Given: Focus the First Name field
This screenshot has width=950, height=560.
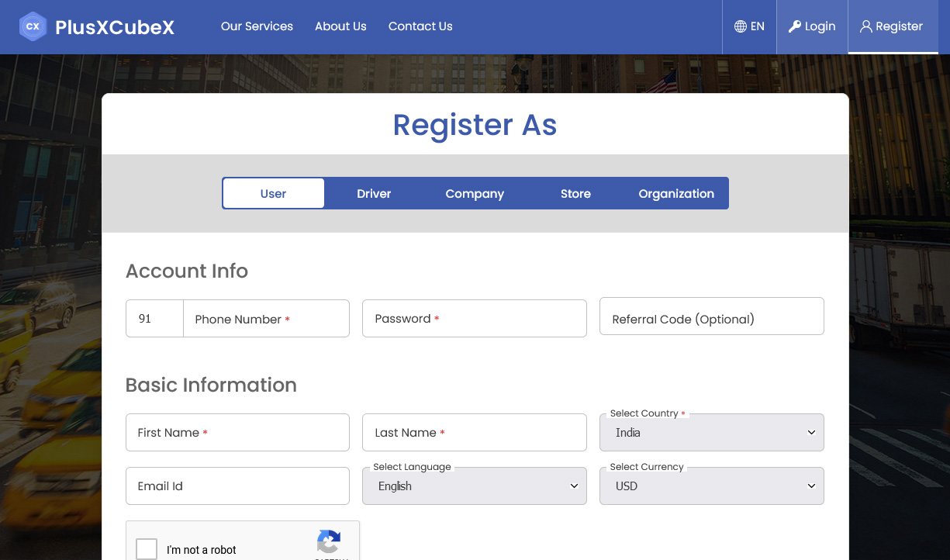Looking at the screenshot, I should [x=237, y=433].
